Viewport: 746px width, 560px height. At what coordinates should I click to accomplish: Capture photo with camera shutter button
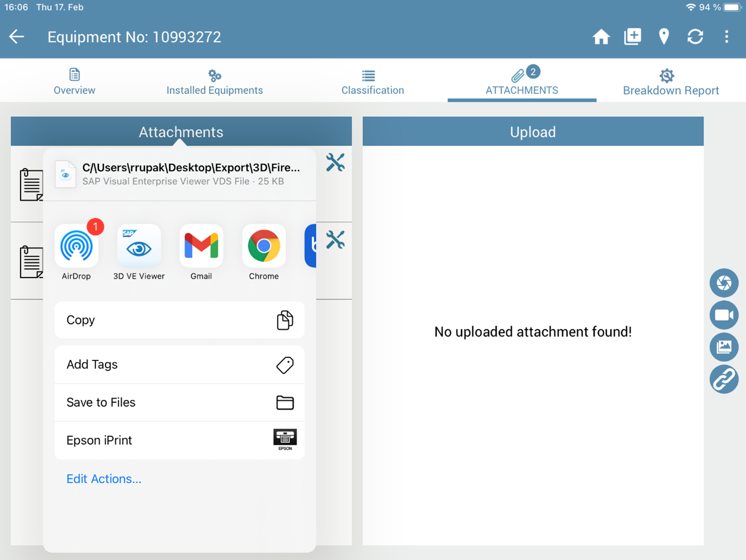[724, 283]
